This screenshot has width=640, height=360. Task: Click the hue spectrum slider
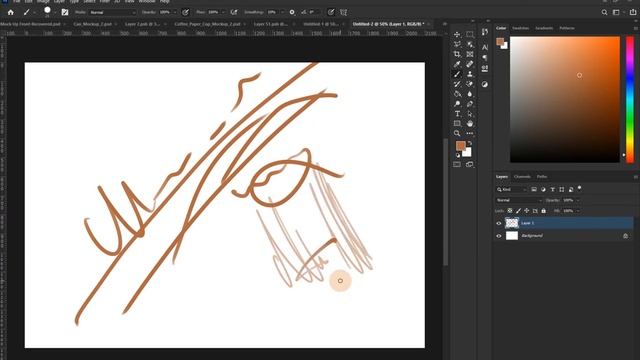point(630,100)
